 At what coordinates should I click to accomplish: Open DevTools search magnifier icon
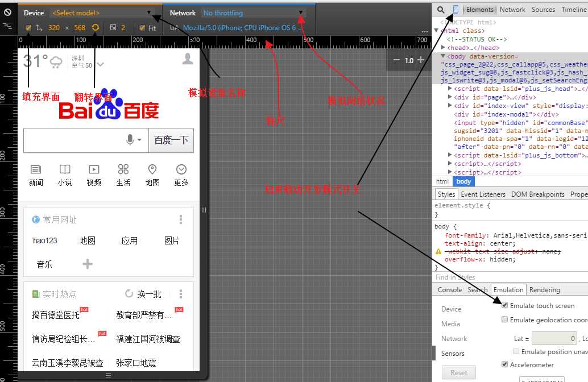(x=441, y=10)
